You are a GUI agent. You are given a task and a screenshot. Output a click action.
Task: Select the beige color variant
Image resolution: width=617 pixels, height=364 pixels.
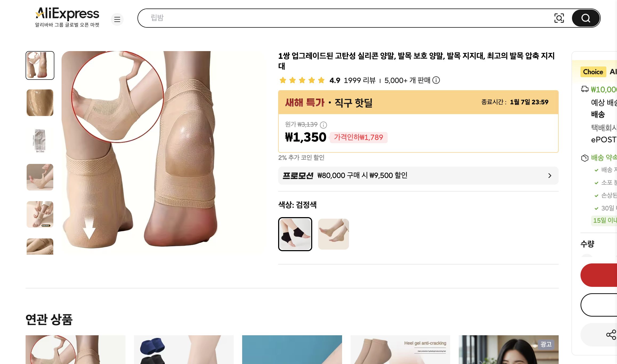point(333,234)
